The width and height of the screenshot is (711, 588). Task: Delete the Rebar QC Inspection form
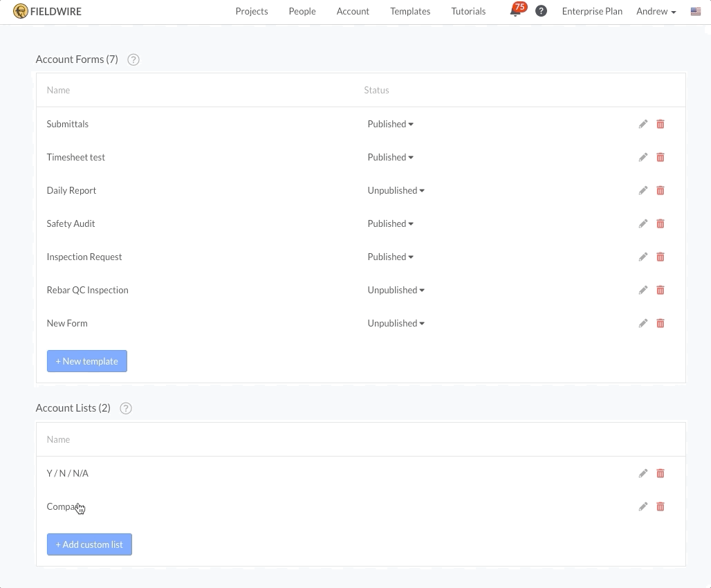(x=660, y=290)
